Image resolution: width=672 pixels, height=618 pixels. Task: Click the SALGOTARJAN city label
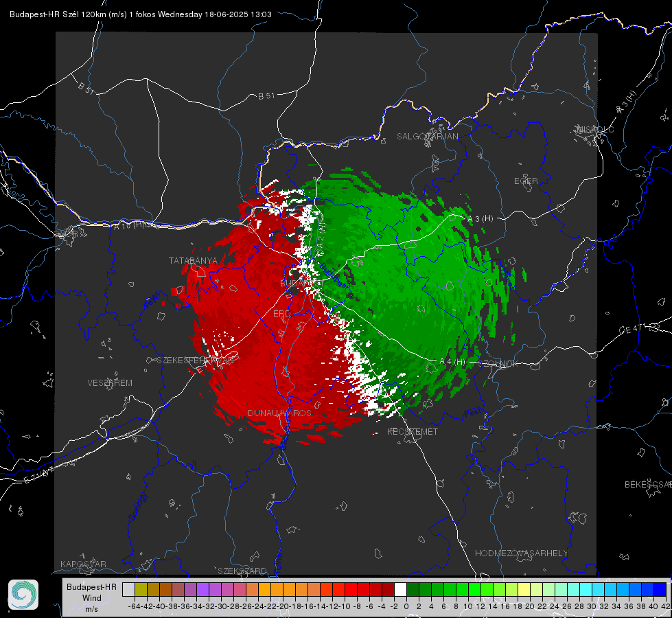427,137
